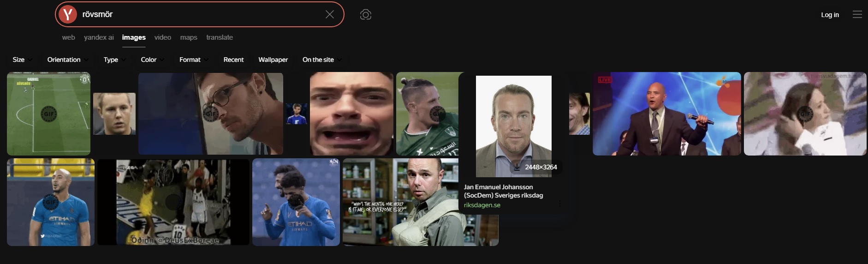The image size is (868, 264).
Task: Switch to the translate tab
Action: [x=220, y=37]
